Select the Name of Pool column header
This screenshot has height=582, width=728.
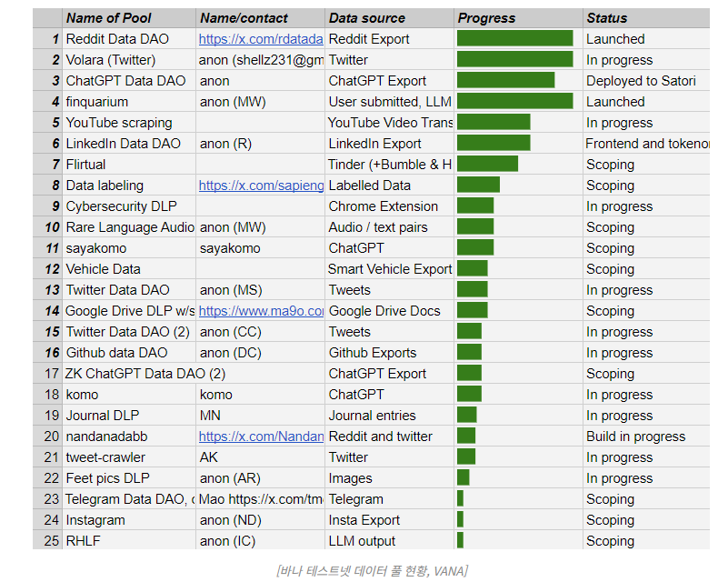pyautogui.click(x=109, y=18)
